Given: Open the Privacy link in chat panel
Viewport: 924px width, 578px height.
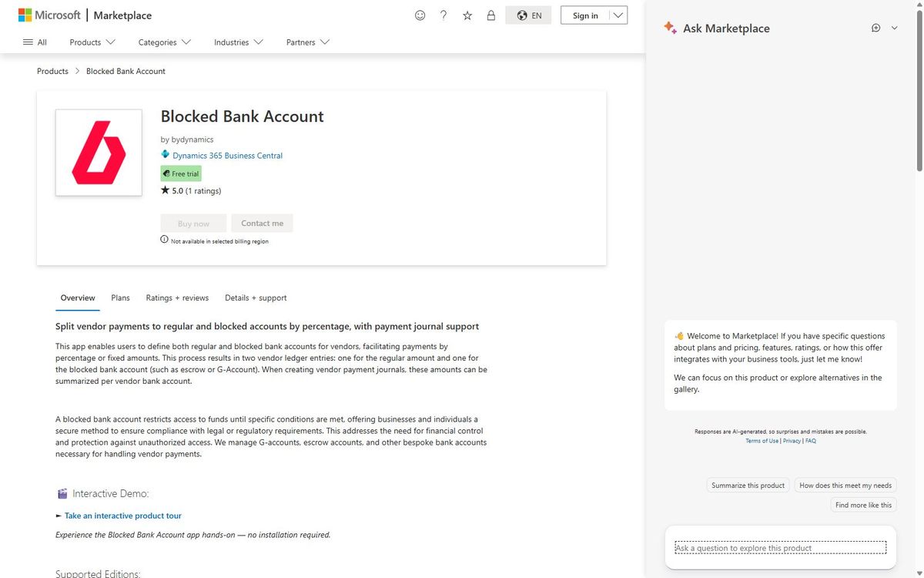Looking at the screenshot, I should 792,441.
